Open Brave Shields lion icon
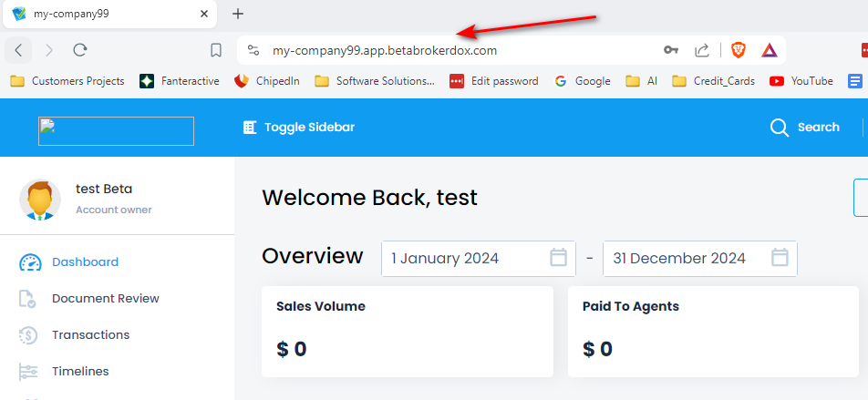Image resolution: width=868 pixels, height=400 pixels. (739, 50)
